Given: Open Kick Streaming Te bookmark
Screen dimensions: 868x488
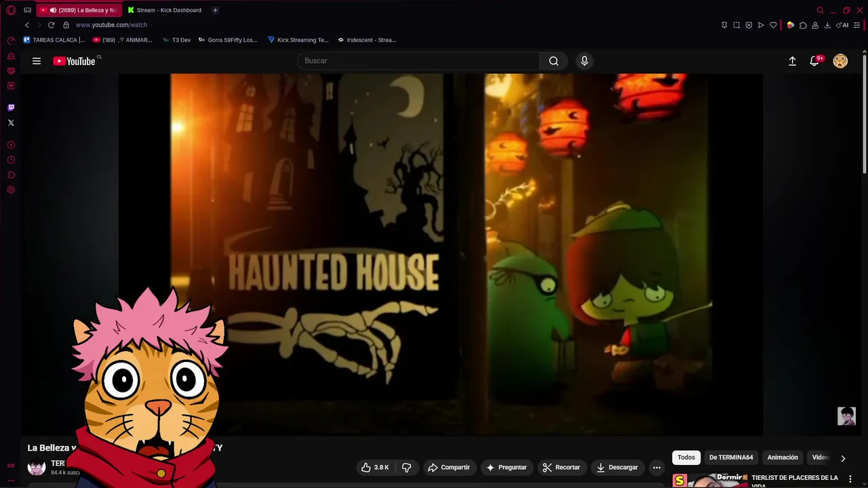Looking at the screenshot, I should point(298,40).
